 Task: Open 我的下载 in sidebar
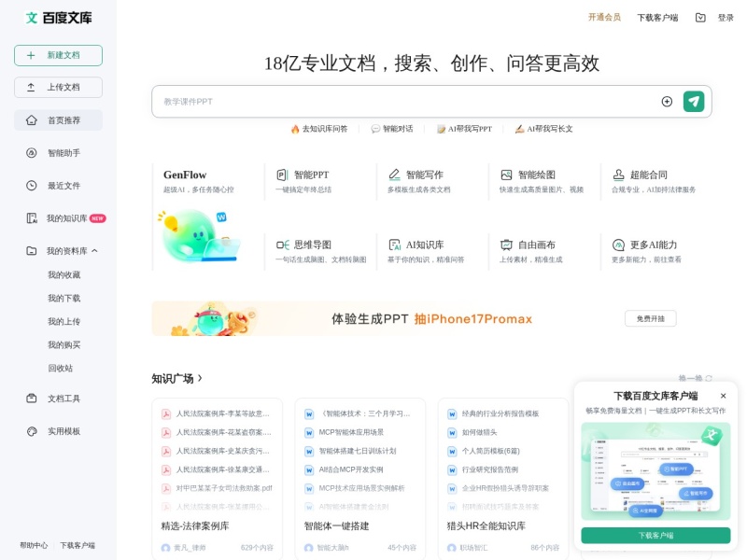63,298
